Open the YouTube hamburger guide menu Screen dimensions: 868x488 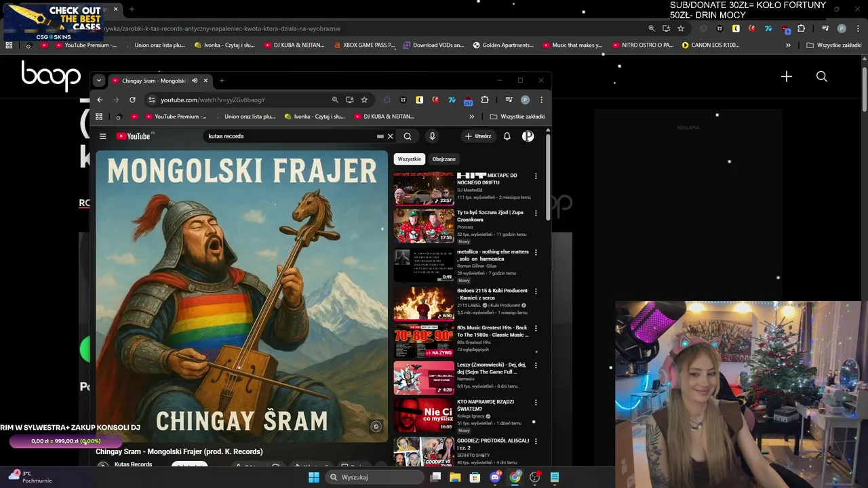103,136
